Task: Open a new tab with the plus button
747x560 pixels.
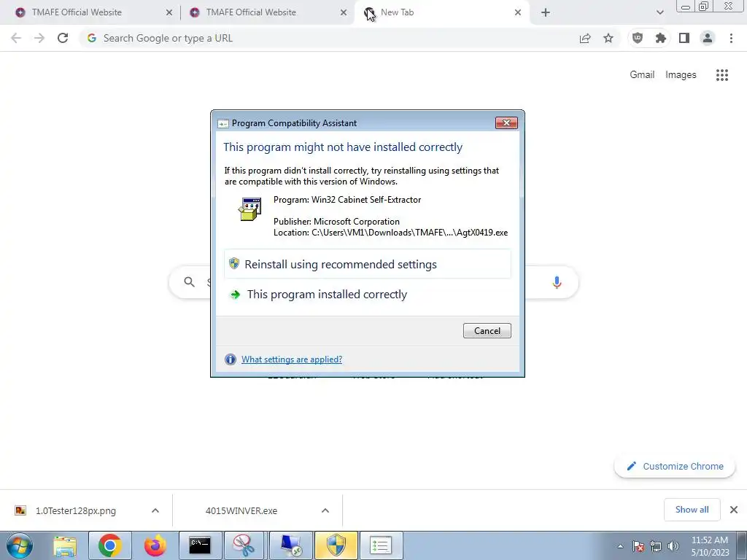Action: click(x=546, y=12)
